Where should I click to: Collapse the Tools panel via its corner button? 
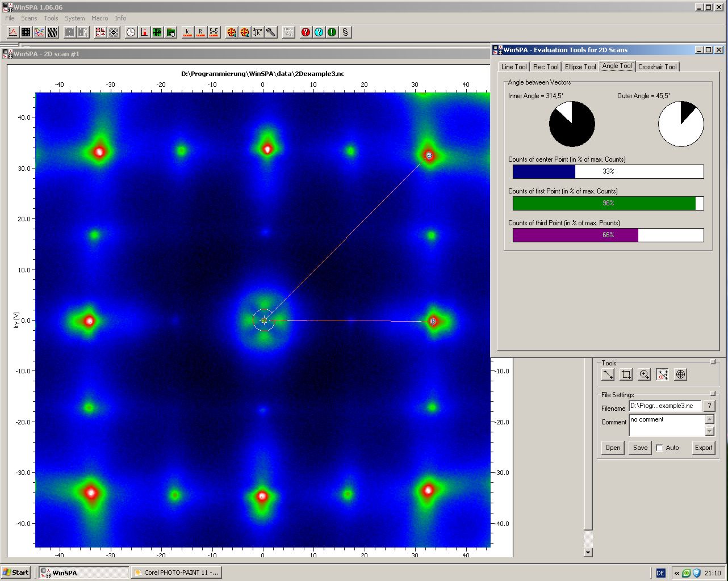(x=713, y=362)
